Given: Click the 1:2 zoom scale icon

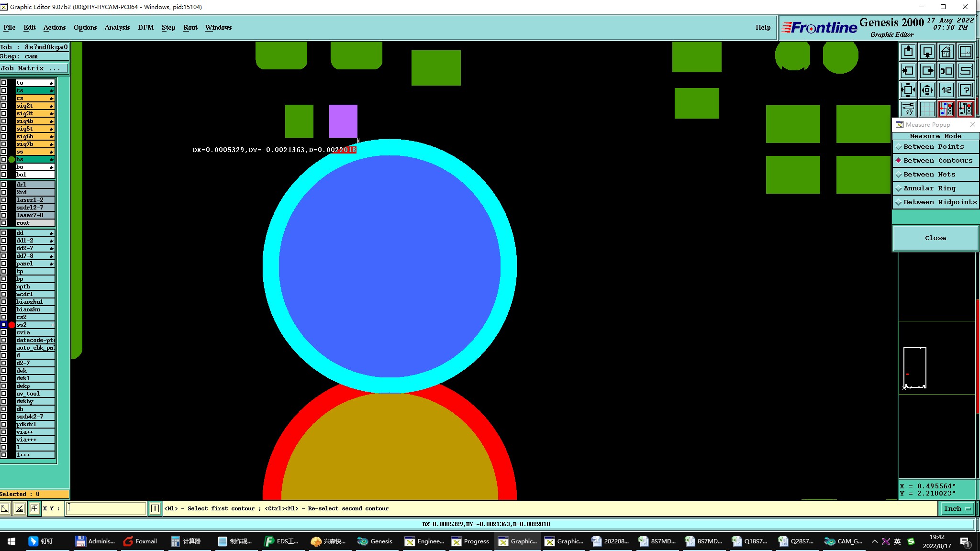Looking at the screenshot, I should [946, 90].
